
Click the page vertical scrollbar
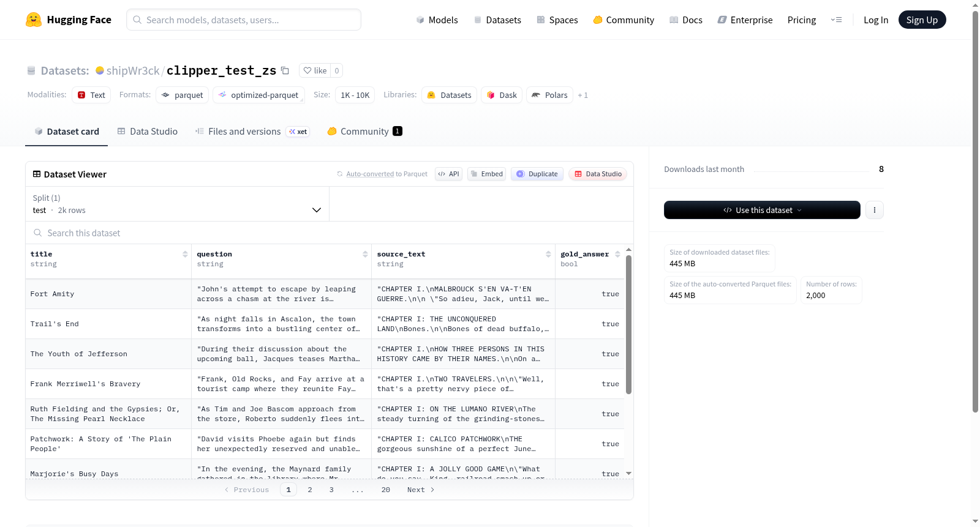976,211
